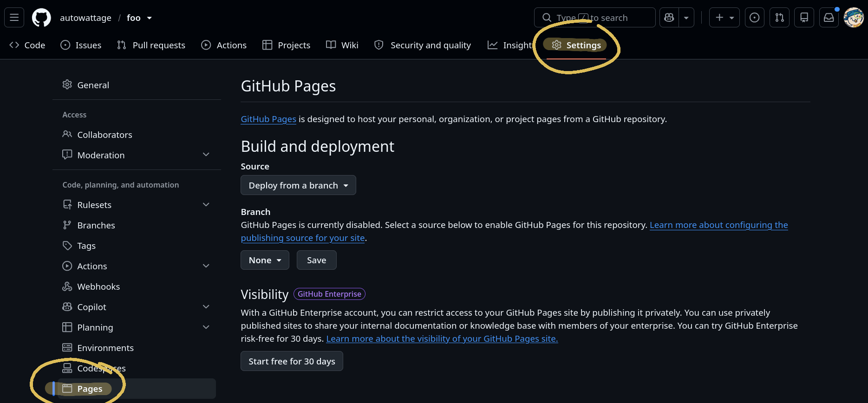Open Environments settings

coord(137,348)
